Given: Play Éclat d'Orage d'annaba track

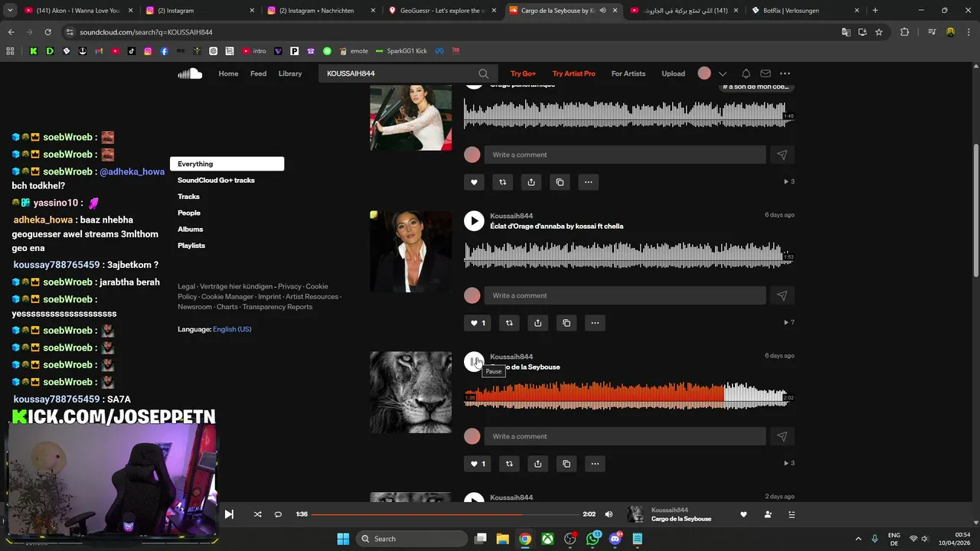Looking at the screenshot, I should coord(474,221).
